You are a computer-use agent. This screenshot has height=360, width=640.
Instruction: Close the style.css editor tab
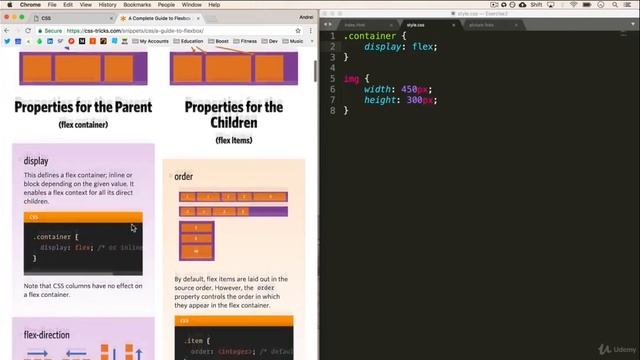point(453,25)
